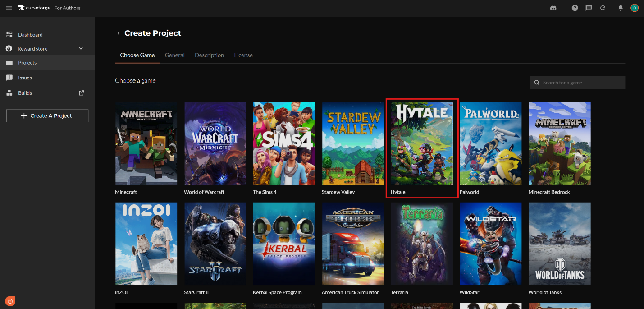Select The Sims 4 cover
644x309 pixels.
tap(284, 143)
